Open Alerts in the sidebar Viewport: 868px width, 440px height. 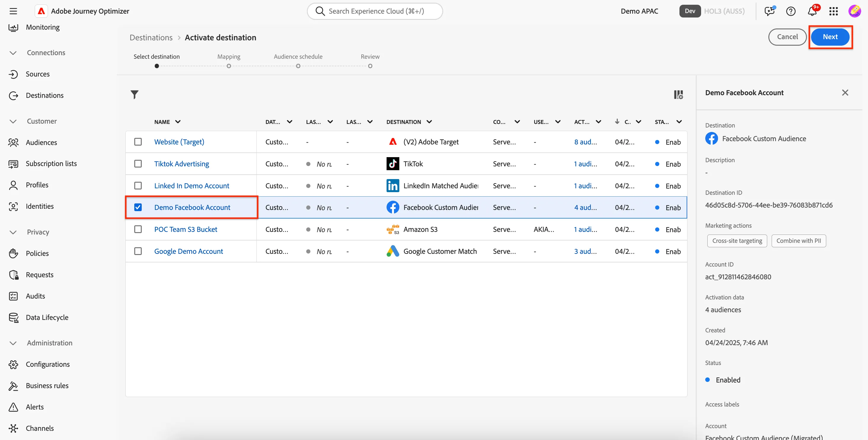[35, 407]
